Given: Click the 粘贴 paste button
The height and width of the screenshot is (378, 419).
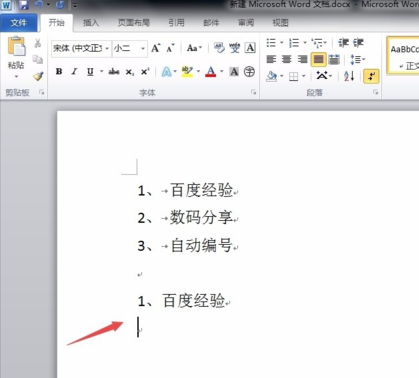Looking at the screenshot, I should coord(16,57).
